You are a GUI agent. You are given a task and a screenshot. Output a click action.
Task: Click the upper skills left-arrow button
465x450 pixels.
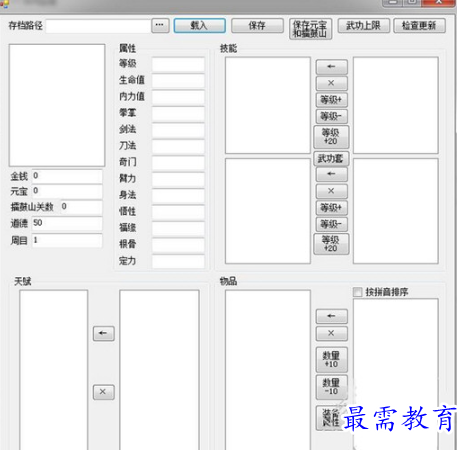331,67
